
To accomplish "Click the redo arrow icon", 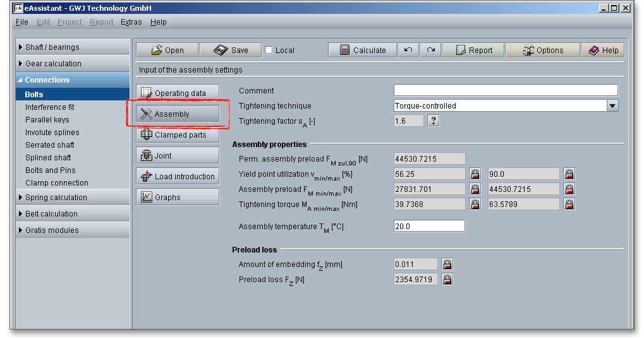I will 430,51.
